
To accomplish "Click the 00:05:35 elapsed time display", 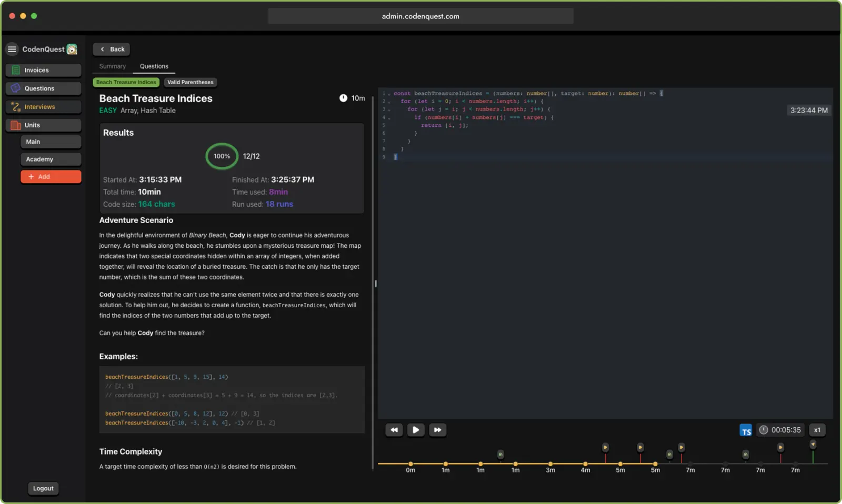I will click(786, 430).
